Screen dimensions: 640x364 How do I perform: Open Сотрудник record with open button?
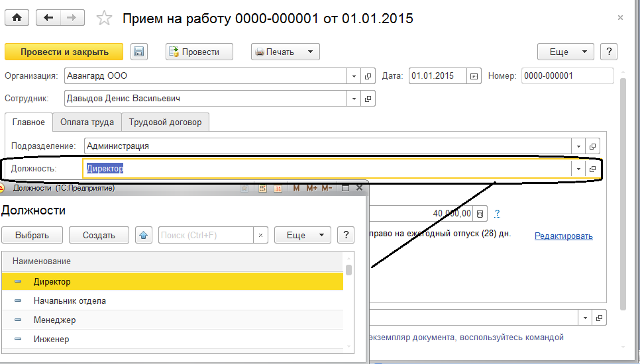368,99
